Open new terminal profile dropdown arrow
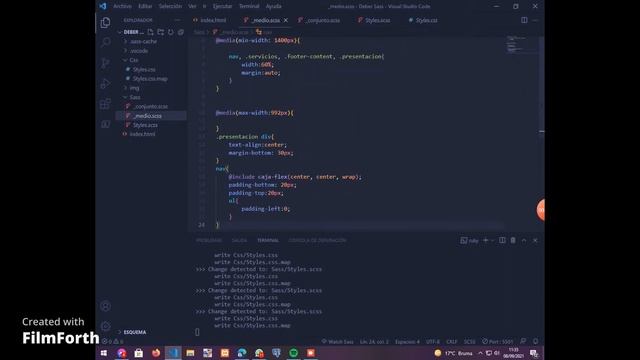This screenshot has height=360, width=640. click(x=492, y=240)
